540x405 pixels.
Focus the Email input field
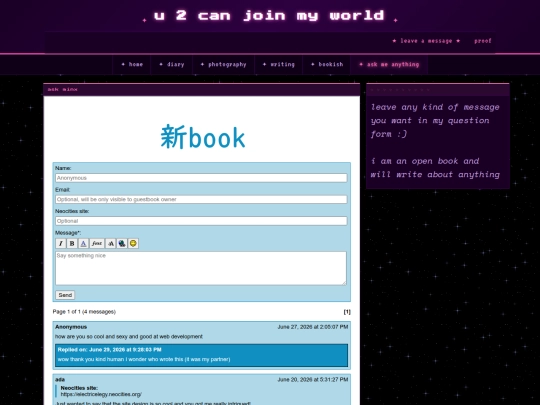(201, 199)
